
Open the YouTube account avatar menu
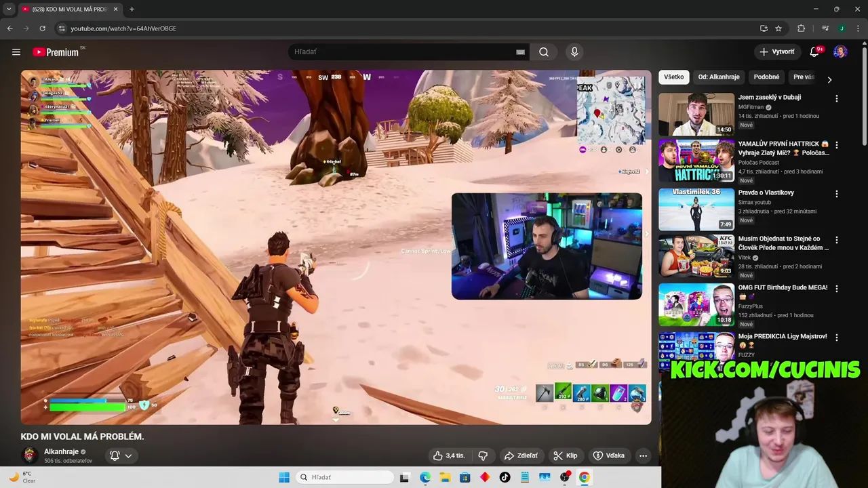click(x=840, y=52)
